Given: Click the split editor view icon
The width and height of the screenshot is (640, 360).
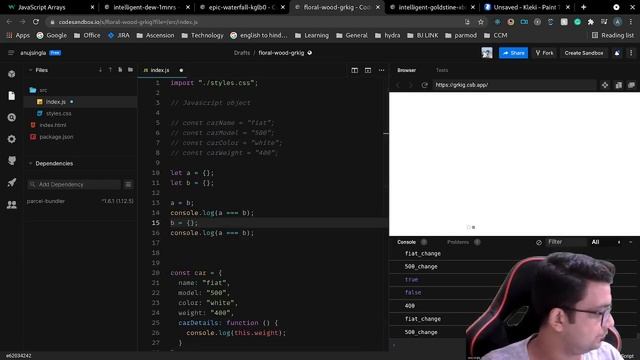Looking at the screenshot, I should coord(354,70).
